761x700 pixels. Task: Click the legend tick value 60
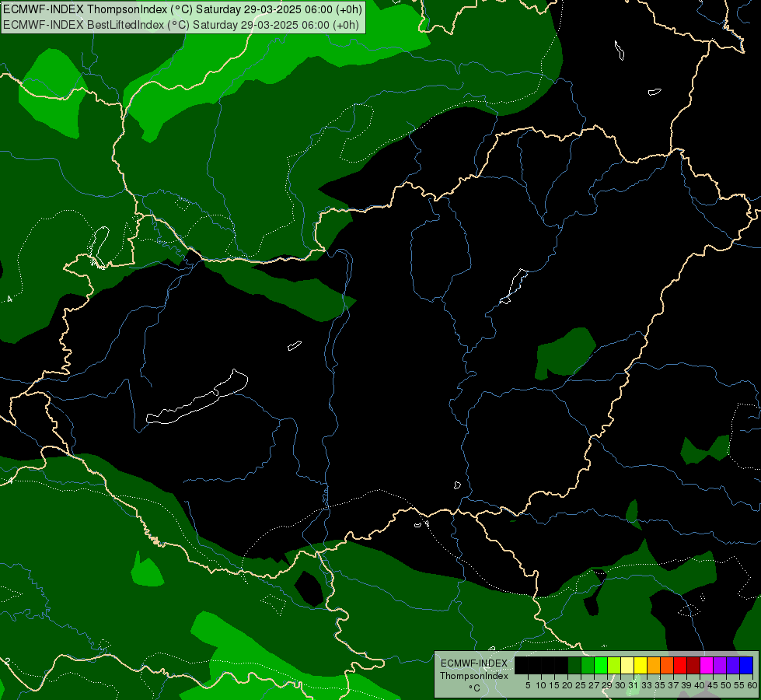click(752, 685)
